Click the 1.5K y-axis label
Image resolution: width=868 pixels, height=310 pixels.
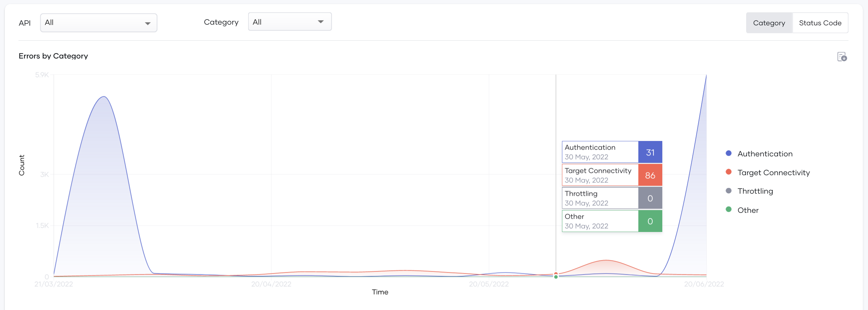pos(42,225)
